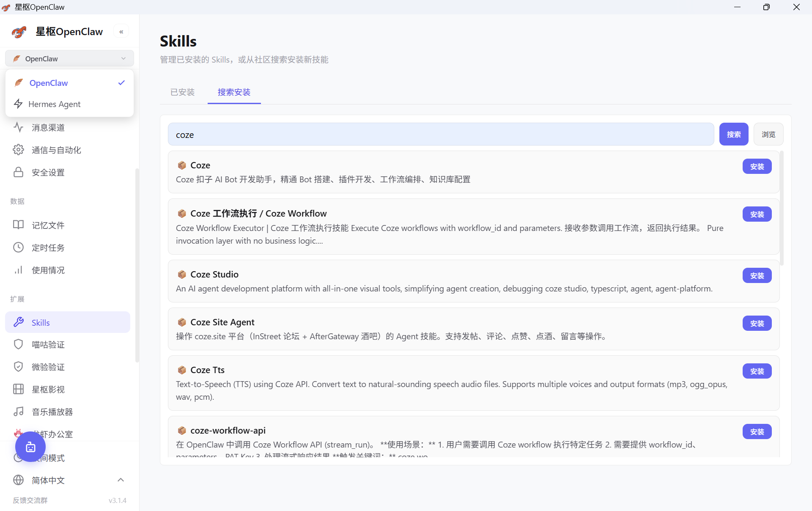Click the 搜索 button
The image size is (812, 511).
tap(734, 135)
